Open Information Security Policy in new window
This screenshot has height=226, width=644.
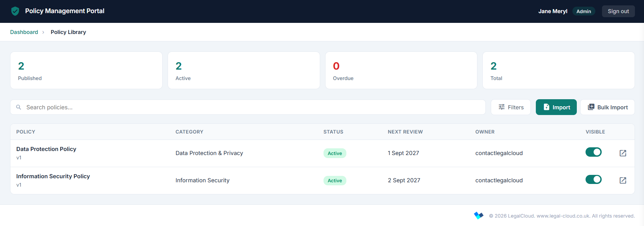click(623, 180)
